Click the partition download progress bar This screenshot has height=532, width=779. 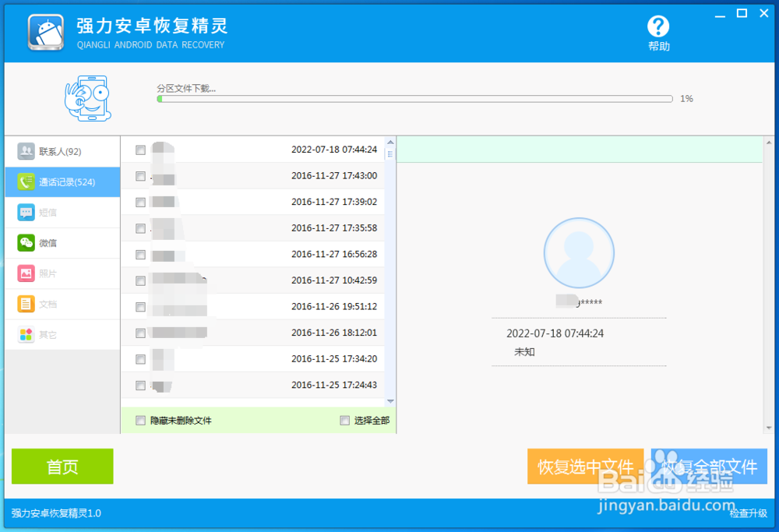415,98
